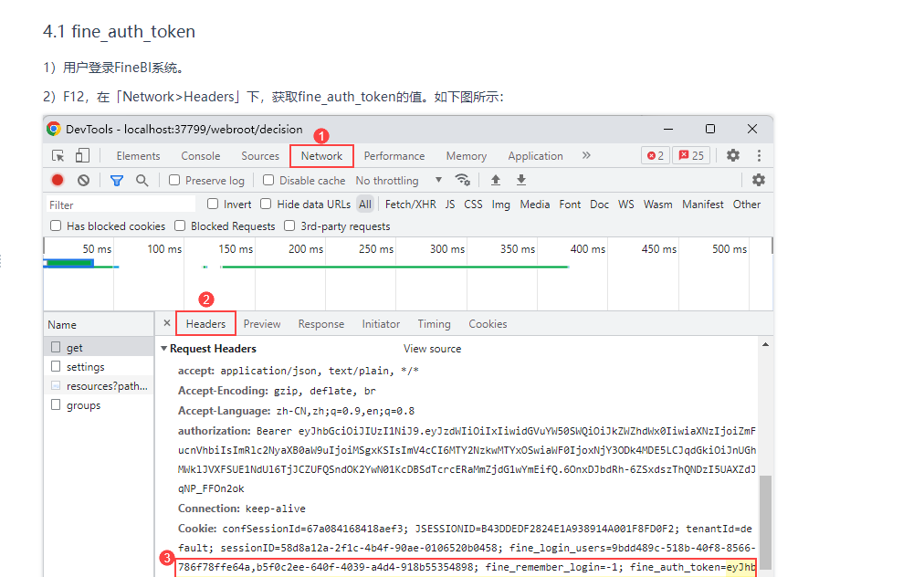Select the inspect element cursor icon
The width and height of the screenshot is (924, 577).
pos(58,155)
